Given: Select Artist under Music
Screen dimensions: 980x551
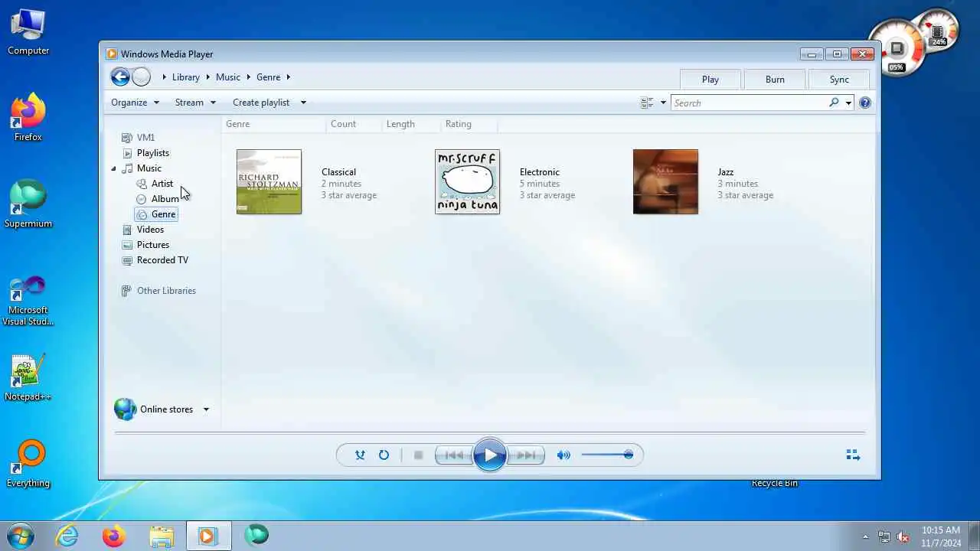Looking at the screenshot, I should tap(162, 184).
